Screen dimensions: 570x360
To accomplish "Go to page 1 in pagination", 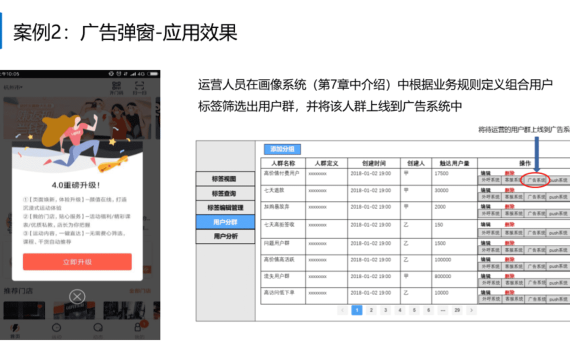I will 357,310.
